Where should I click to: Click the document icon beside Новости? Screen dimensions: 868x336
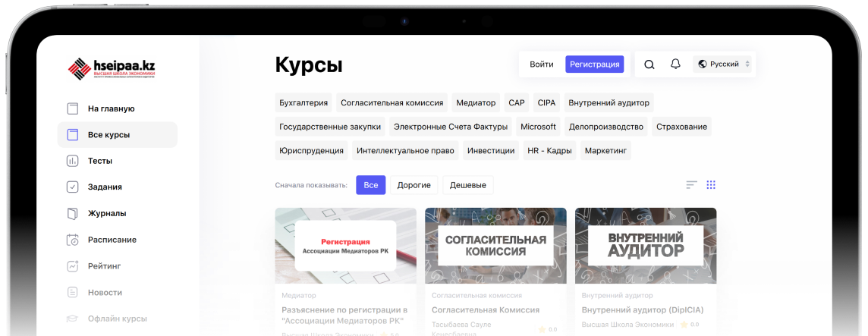click(x=73, y=292)
